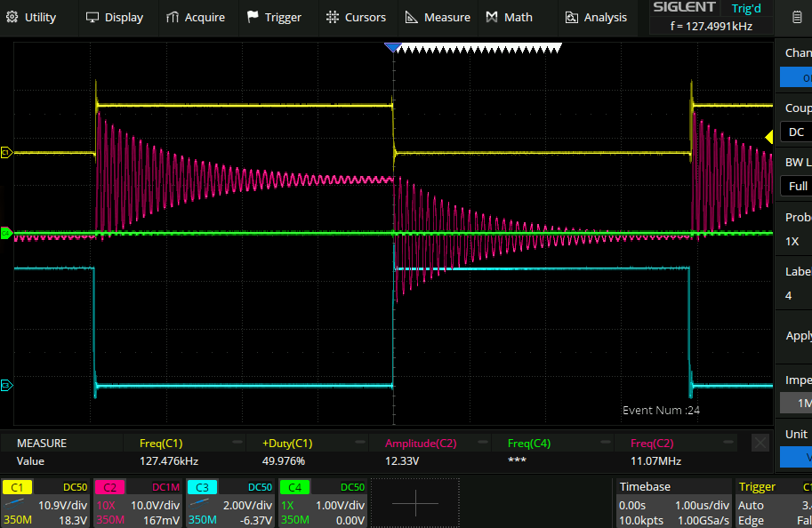Click the Math waveform icon

click(492, 17)
